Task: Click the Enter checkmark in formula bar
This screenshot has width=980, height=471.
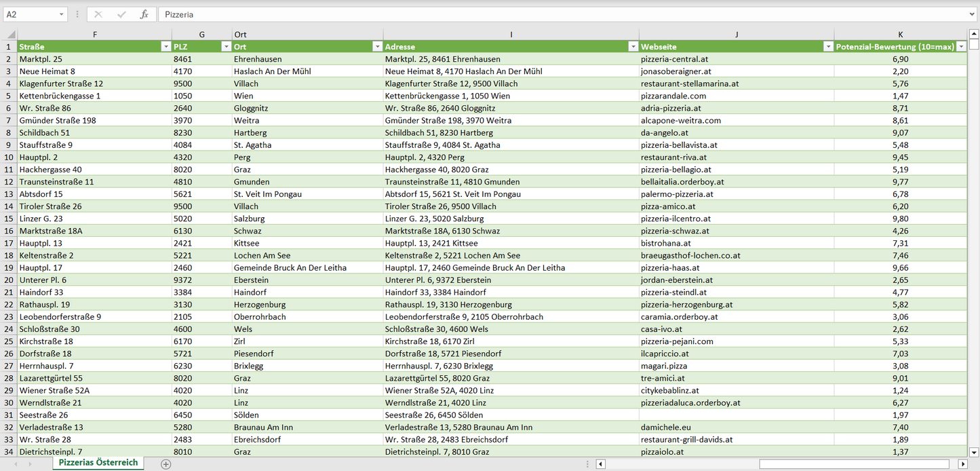Action: (121, 14)
